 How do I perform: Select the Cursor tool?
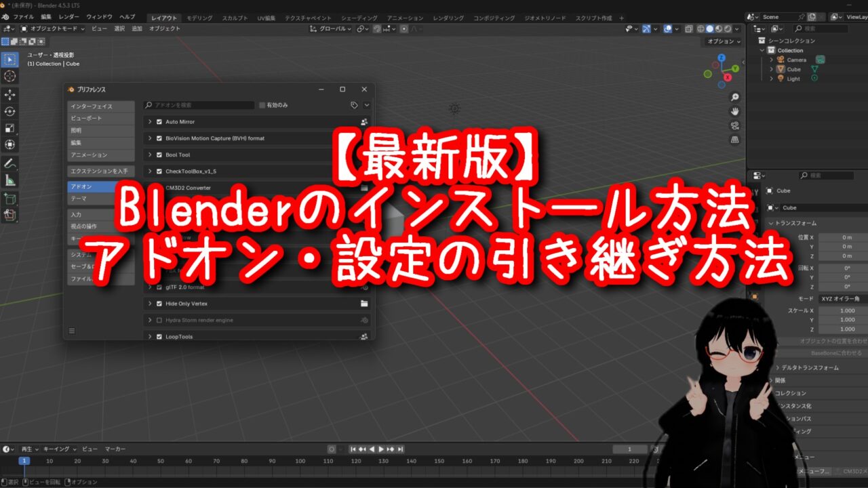coord(10,76)
